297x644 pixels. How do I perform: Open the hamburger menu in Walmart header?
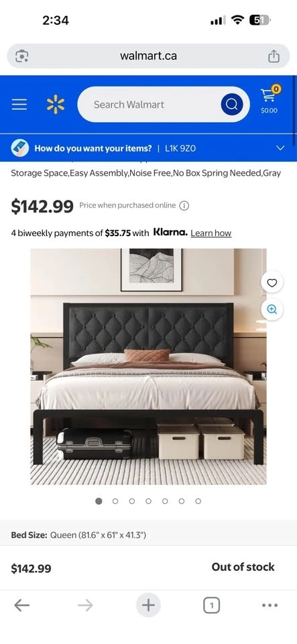click(19, 105)
